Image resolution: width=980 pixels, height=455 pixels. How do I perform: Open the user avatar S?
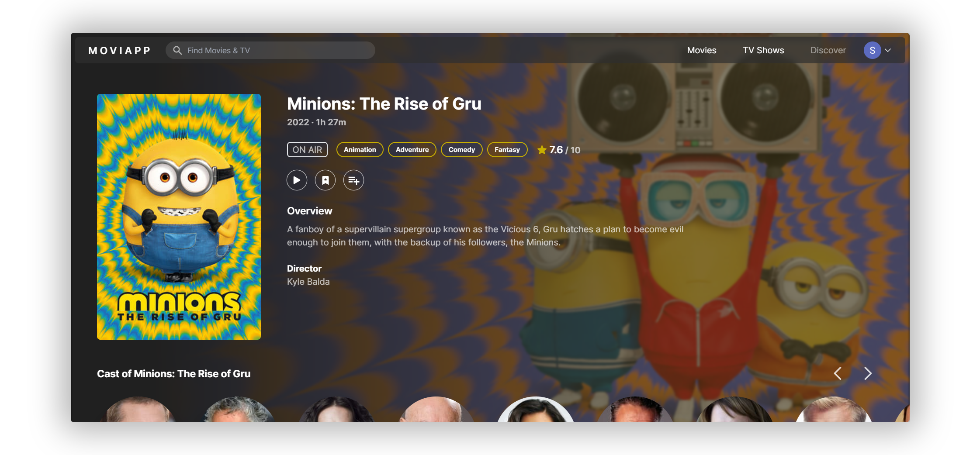pos(872,50)
